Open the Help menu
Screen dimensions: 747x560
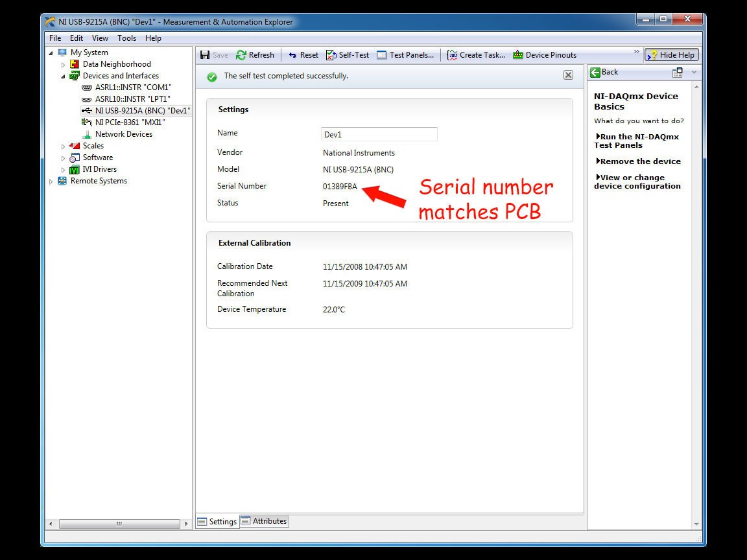[153, 38]
